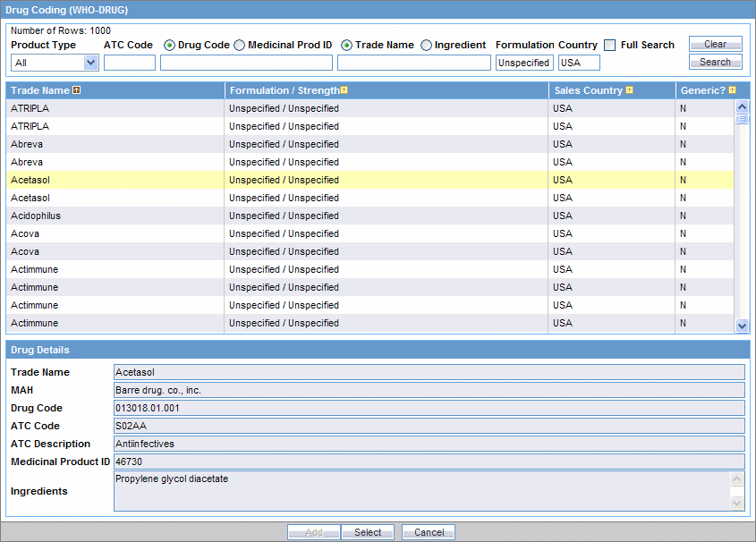Focus the ATC Code input field
The height and width of the screenshot is (542, 756).
click(x=129, y=63)
